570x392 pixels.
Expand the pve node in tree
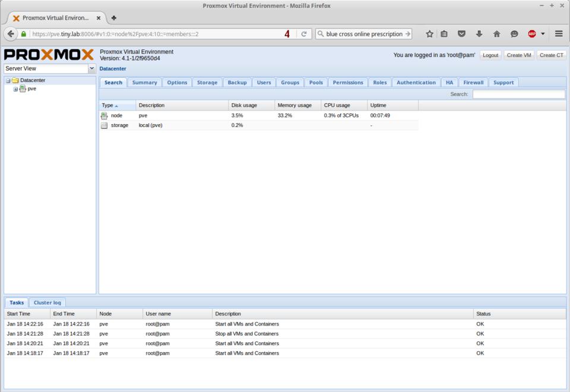click(15, 89)
